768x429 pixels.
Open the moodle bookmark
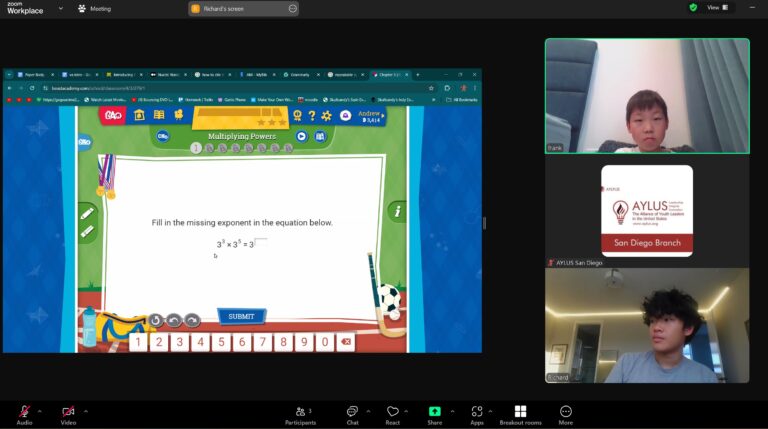[308, 100]
